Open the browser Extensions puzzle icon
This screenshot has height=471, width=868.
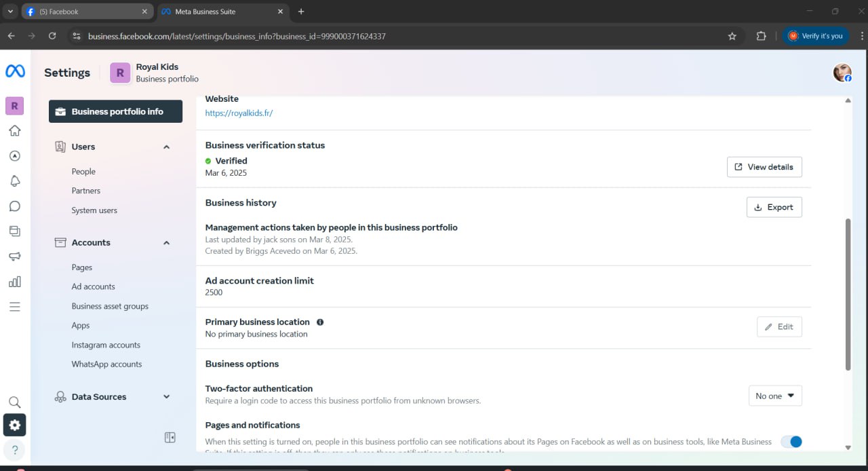click(761, 36)
